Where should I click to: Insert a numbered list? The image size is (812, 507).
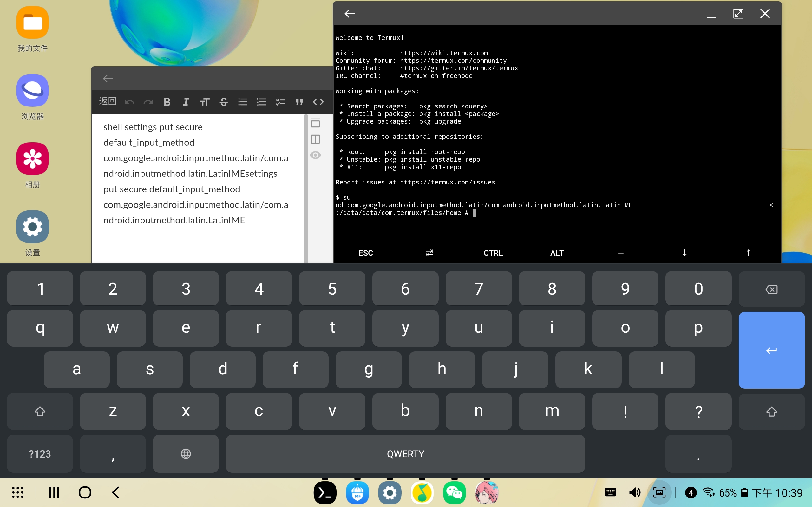point(261,102)
